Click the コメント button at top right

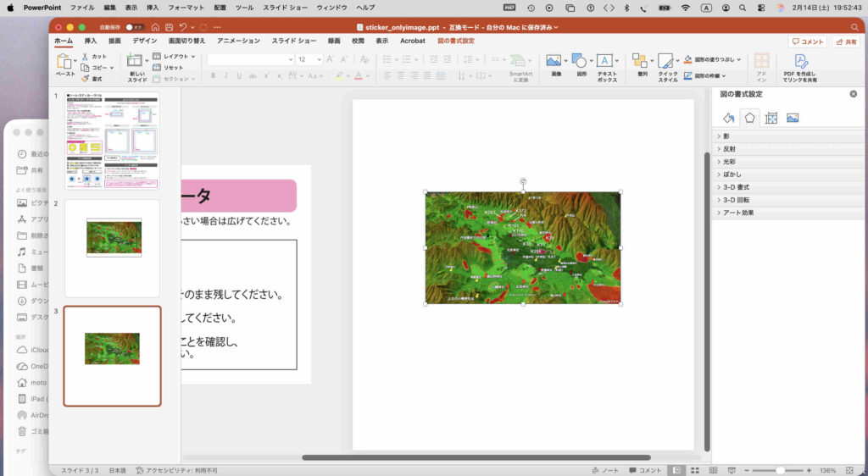point(807,41)
